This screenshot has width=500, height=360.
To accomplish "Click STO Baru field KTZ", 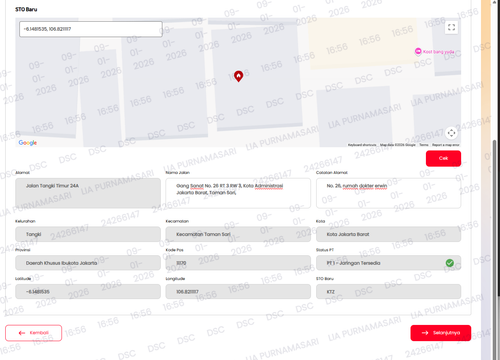I will pyautogui.click(x=388, y=292).
